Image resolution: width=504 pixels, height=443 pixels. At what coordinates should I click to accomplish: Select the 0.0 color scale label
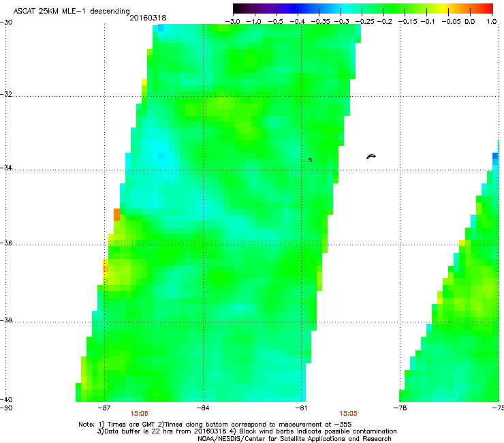tap(470, 21)
